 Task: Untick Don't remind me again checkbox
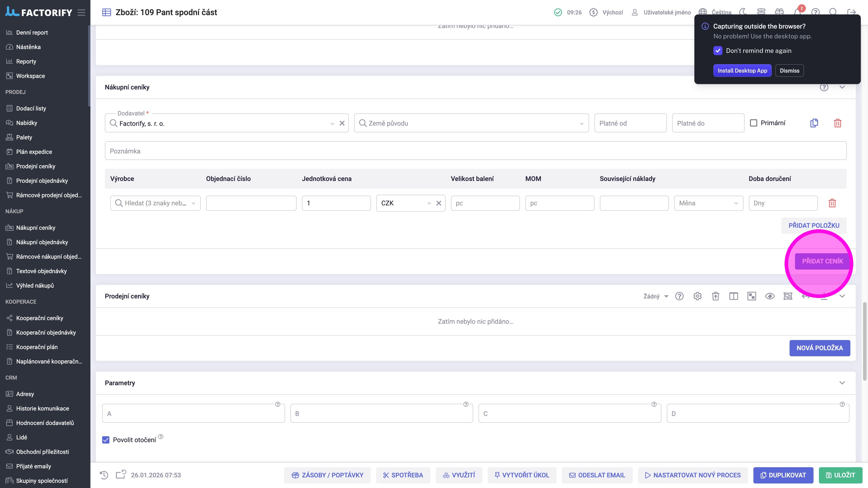718,51
